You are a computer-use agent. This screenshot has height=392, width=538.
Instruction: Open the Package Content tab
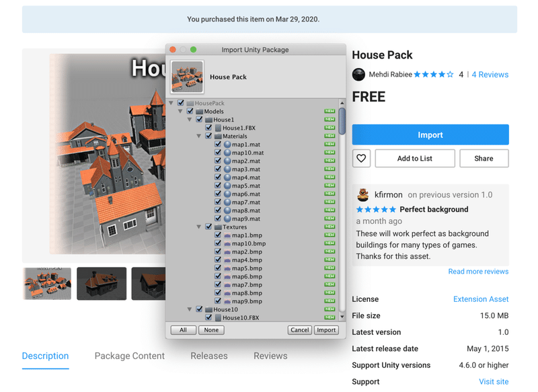tap(130, 356)
